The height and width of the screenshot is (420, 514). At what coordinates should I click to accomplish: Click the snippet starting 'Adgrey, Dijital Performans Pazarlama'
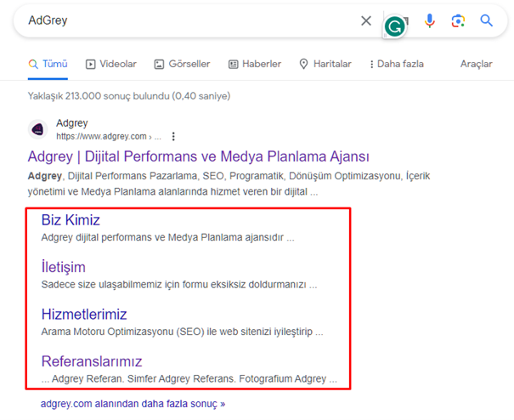tap(229, 184)
